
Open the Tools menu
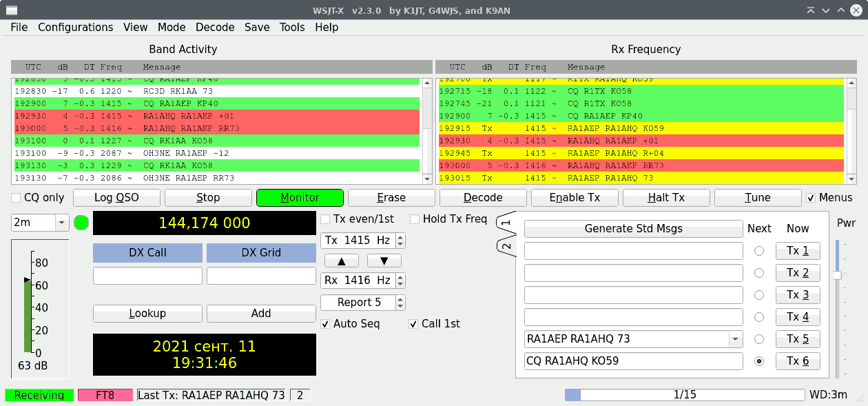coord(292,28)
